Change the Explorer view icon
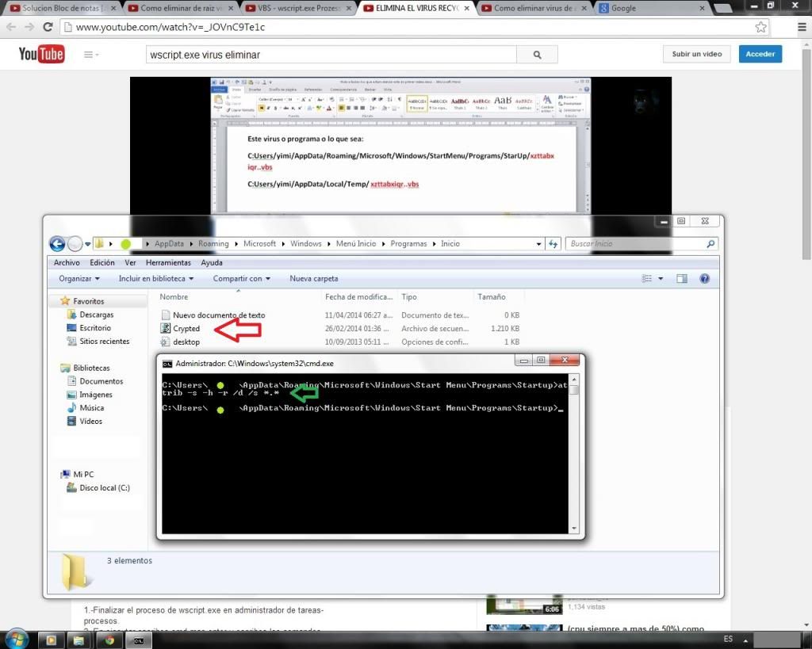The height and width of the screenshot is (649, 812). (647, 278)
